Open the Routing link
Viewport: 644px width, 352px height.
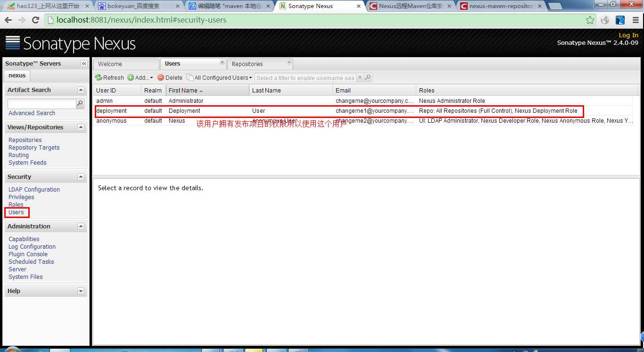click(18, 155)
